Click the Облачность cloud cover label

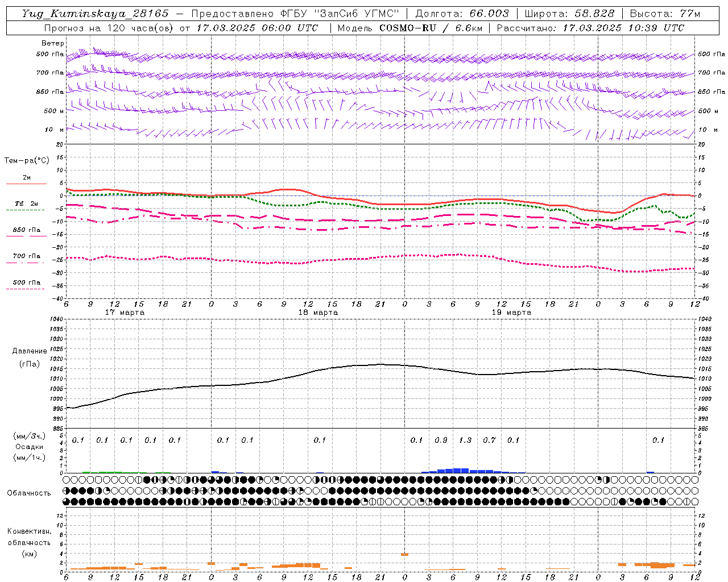29,493
